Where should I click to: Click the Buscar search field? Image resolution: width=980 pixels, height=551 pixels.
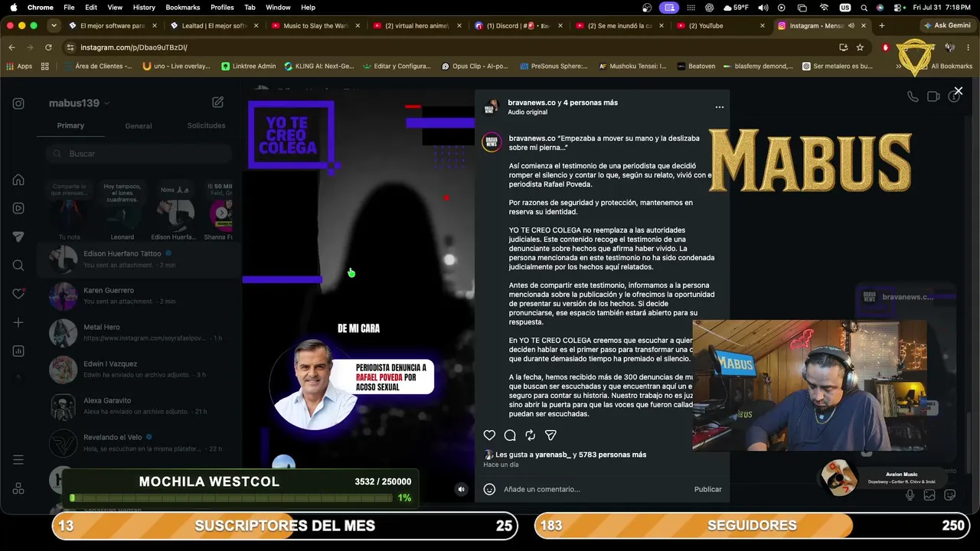coord(139,154)
